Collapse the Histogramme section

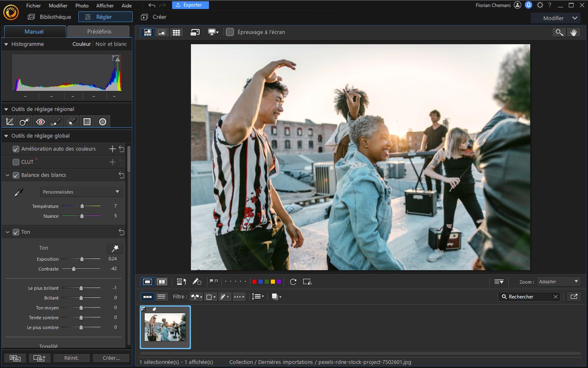coord(6,44)
